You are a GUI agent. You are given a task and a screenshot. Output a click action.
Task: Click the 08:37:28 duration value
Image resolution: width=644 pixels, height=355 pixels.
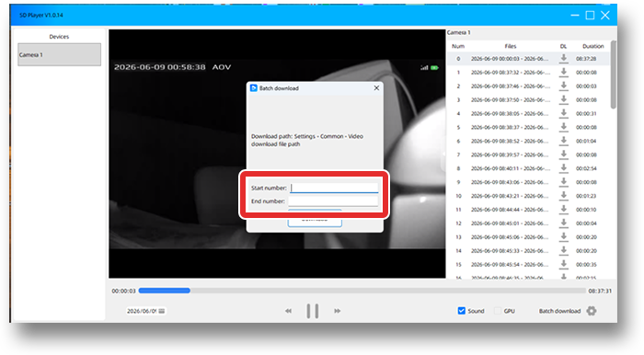[x=586, y=59]
